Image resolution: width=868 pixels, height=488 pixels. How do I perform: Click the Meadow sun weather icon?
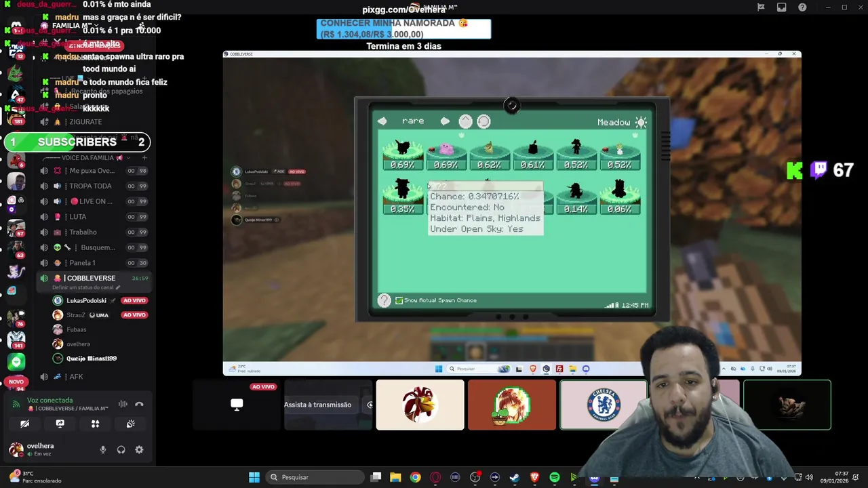[641, 122]
